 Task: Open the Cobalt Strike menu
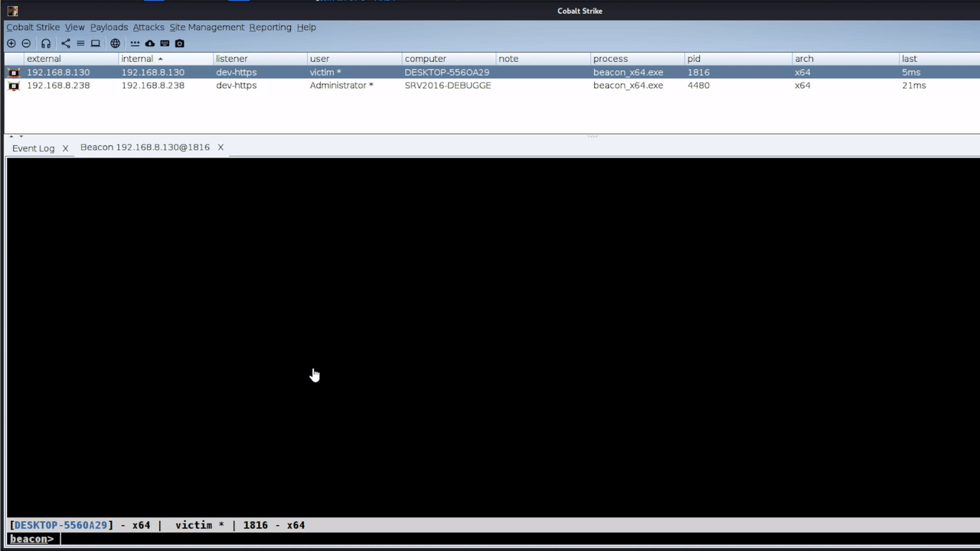[x=33, y=27]
